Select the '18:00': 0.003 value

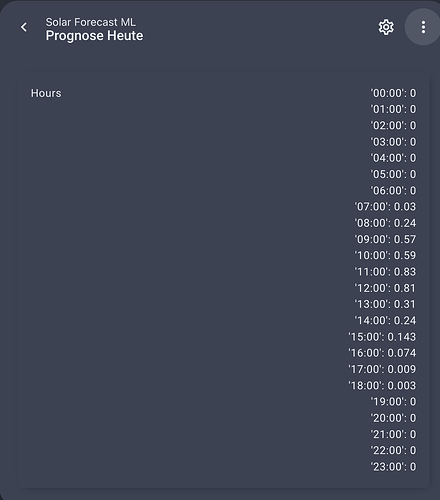[382, 385]
